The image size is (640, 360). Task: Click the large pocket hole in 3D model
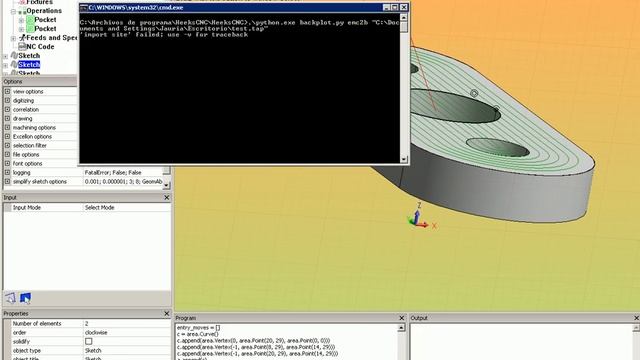pos(455,107)
